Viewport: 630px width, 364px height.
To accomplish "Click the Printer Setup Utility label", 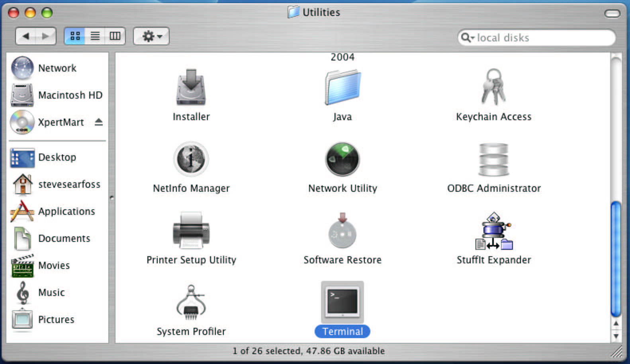I will (x=191, y=260).
